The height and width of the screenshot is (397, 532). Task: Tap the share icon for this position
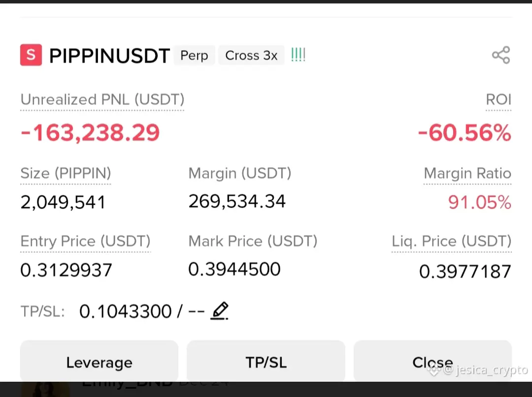[501, 55]
